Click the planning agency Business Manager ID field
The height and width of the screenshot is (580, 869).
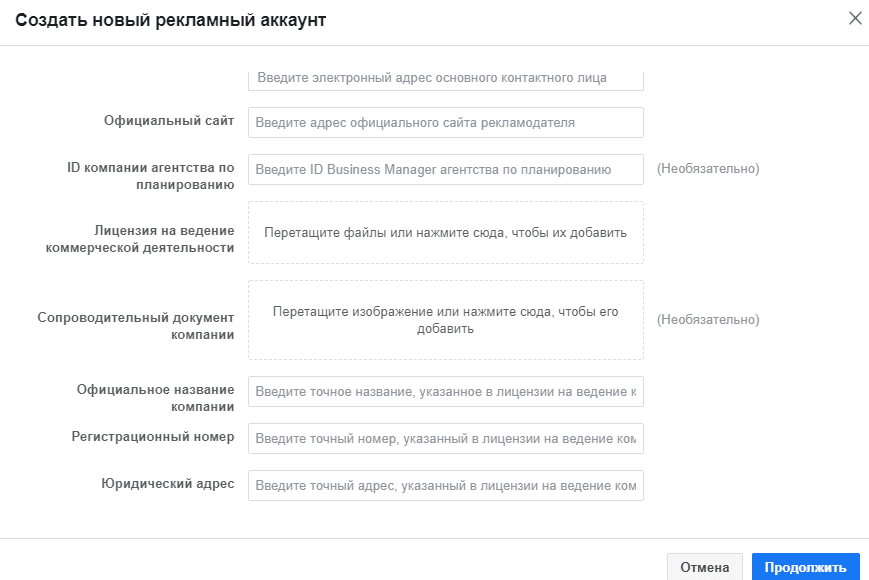446,170
